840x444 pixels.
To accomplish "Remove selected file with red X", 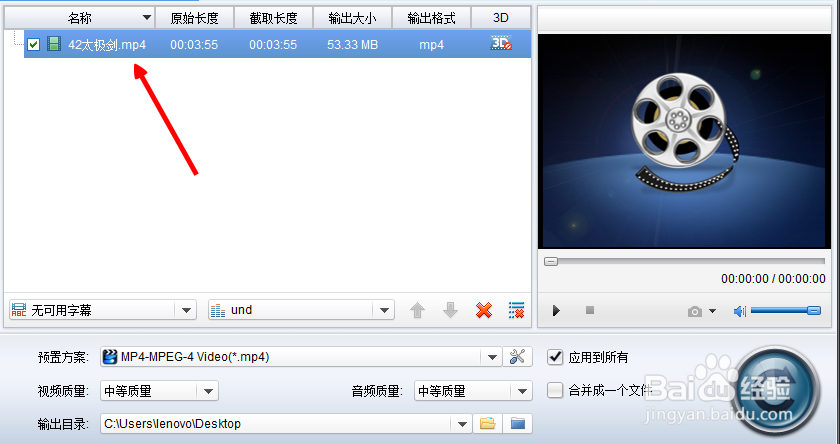I will pyautogui.click(x=484, y=310).
